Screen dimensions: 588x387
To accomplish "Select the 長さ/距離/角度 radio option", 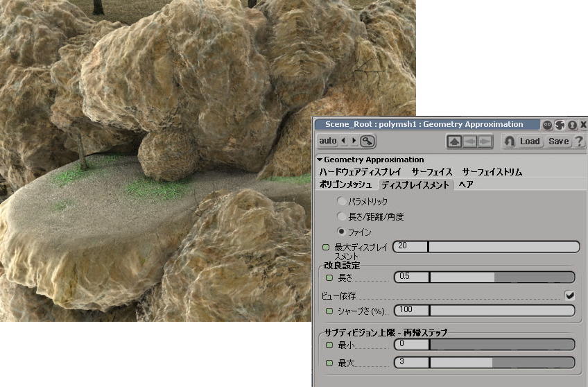I will tap(341, 216).
